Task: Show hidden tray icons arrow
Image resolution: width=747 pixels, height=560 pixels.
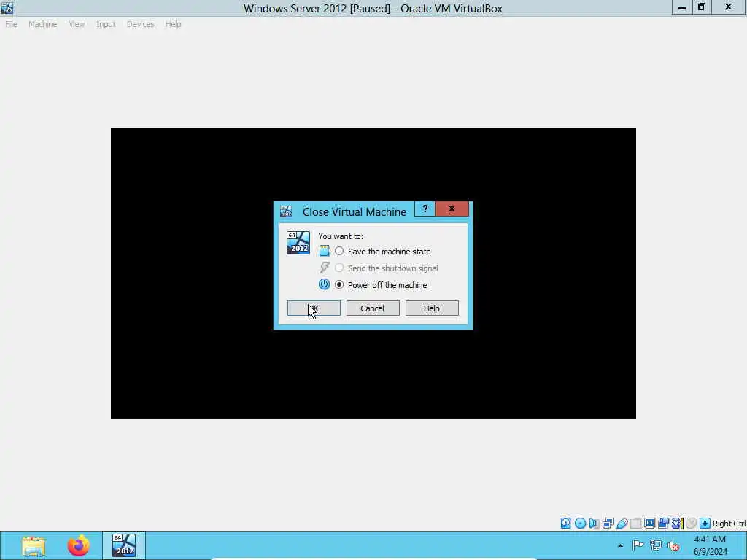Action: (x=620, y=545)
